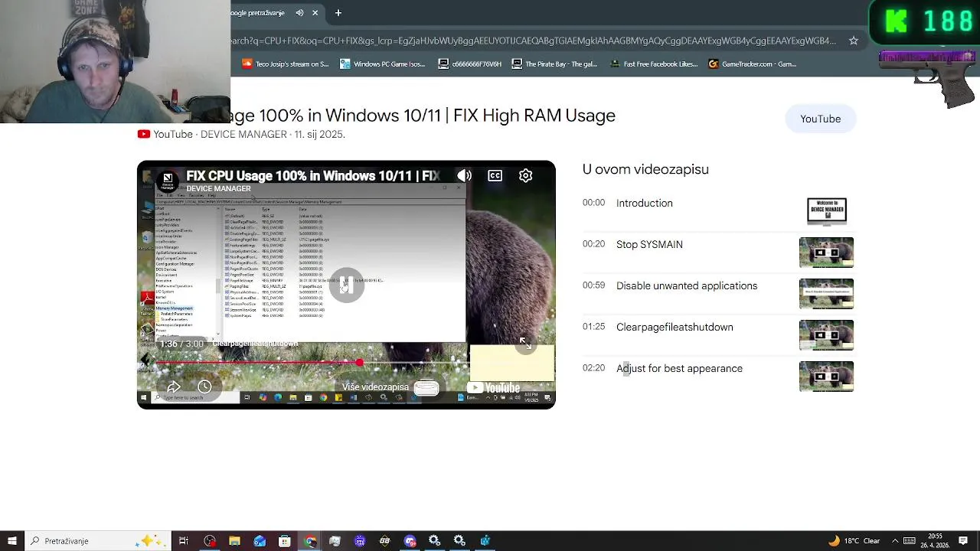Click the browser address bar URL
Screen dimensions: 980x551
pos(532,41)
